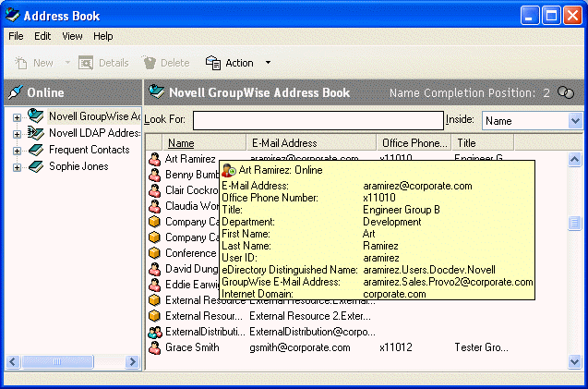588x389 pixels.
Task: Click the Name Completion Position rings icon
Action: click(566, 92)
